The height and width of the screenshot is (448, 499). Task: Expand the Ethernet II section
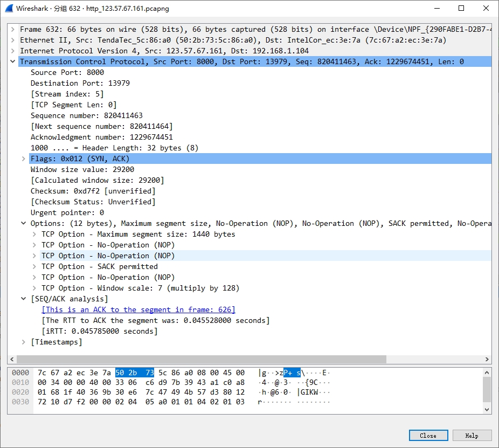pos(12,40)
